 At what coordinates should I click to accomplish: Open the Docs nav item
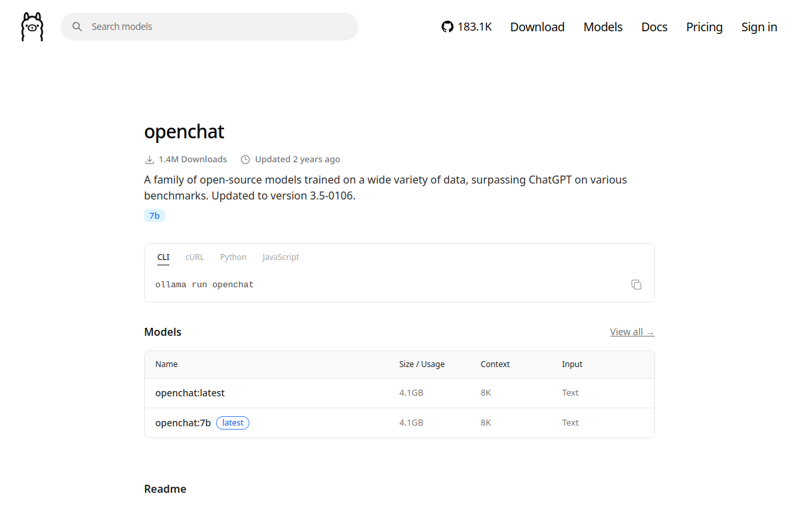(x=654, y=27)
